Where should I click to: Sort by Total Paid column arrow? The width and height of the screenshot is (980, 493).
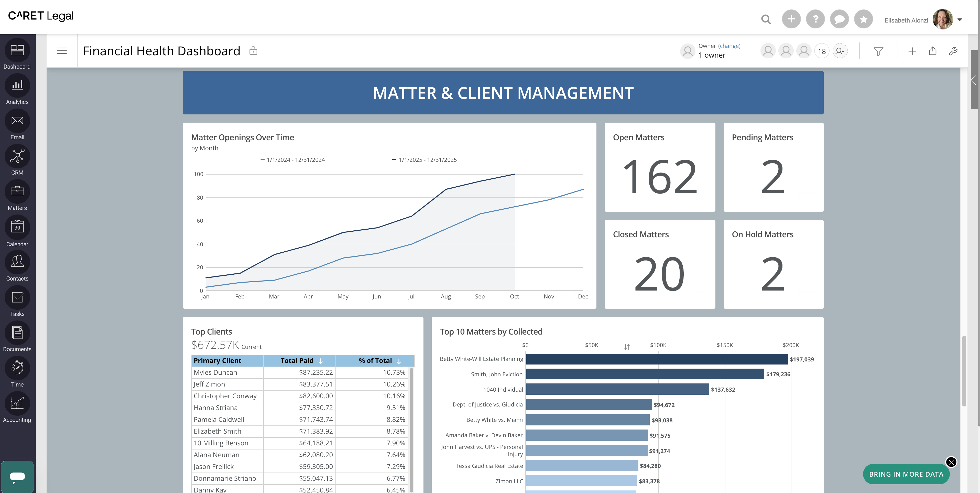(321, 361)
